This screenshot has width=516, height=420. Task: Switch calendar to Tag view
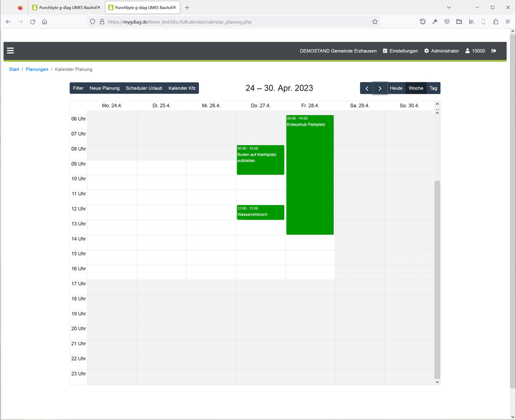[433, 88]
